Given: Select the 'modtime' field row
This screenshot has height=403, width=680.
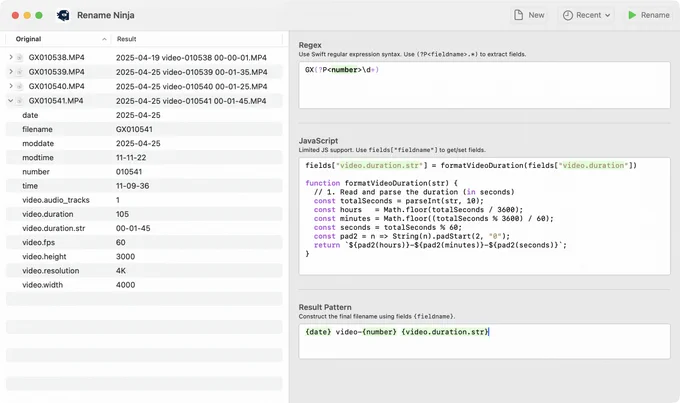Looking at the screenshot, I should [144, 157].
